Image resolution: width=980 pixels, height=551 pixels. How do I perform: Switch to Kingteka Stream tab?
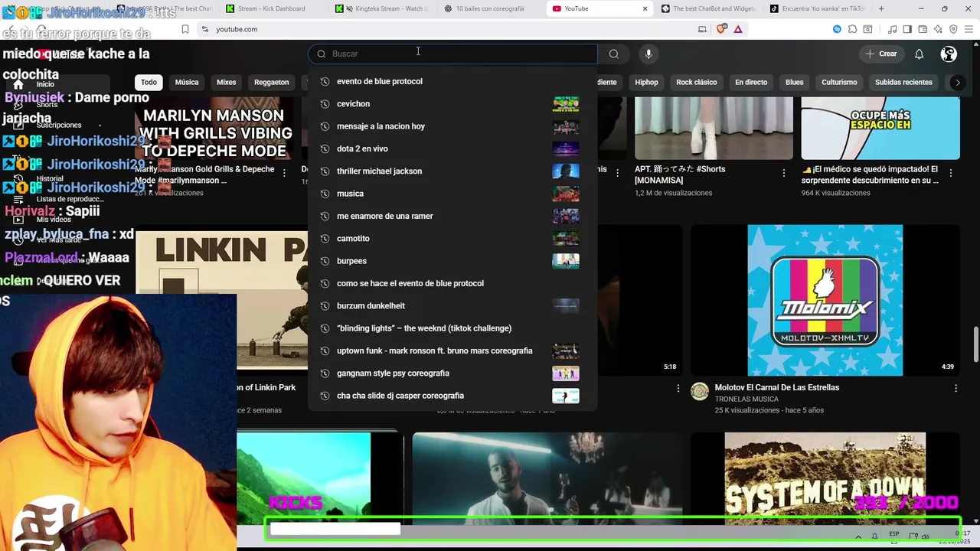pyautogui.click(x=383, y=8)
